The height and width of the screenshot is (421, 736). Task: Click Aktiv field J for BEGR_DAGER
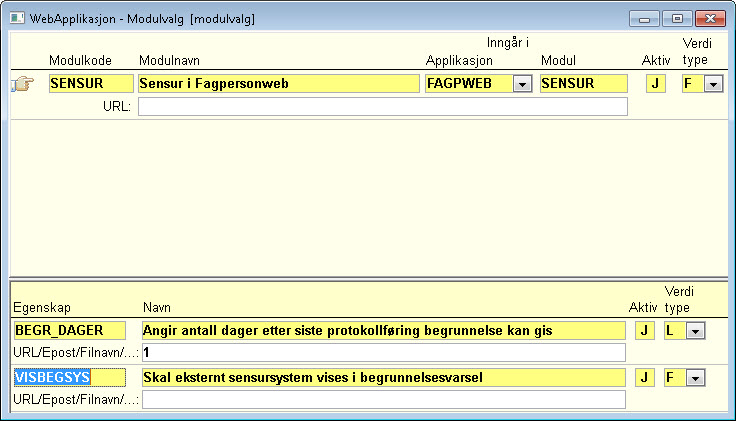644,330
